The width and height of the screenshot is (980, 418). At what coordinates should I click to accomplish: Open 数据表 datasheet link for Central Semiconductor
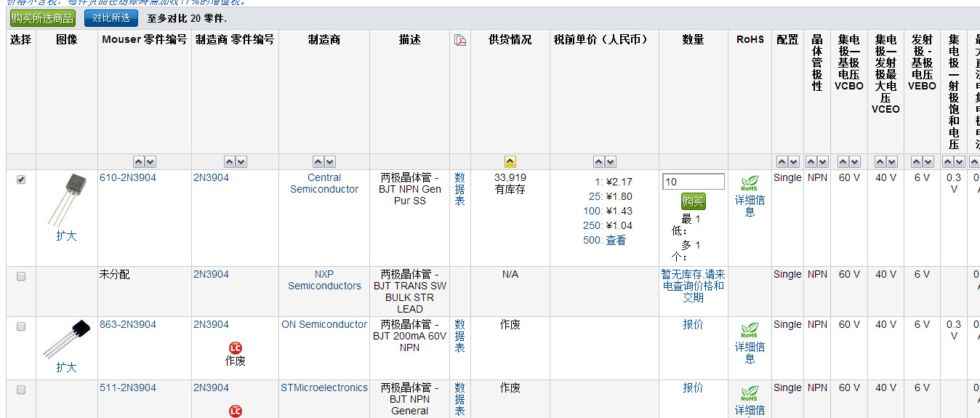click(459, 189)
